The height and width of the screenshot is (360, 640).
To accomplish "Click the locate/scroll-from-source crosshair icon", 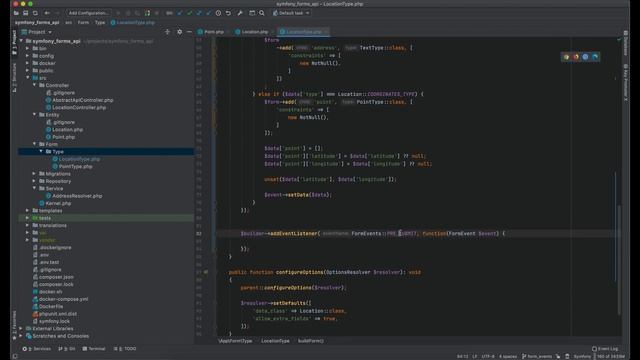I will click(167, 32).
